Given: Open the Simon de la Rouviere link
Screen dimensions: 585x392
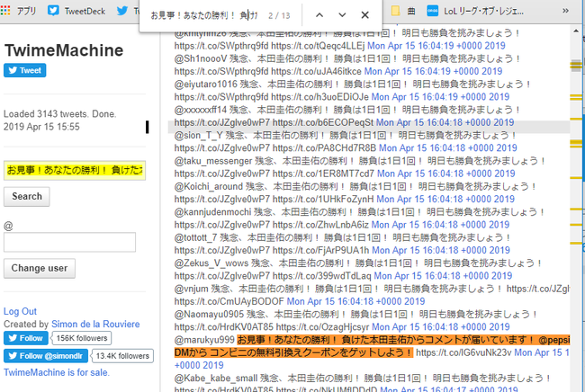Looking at the screenshot, I should click(95, 325).
